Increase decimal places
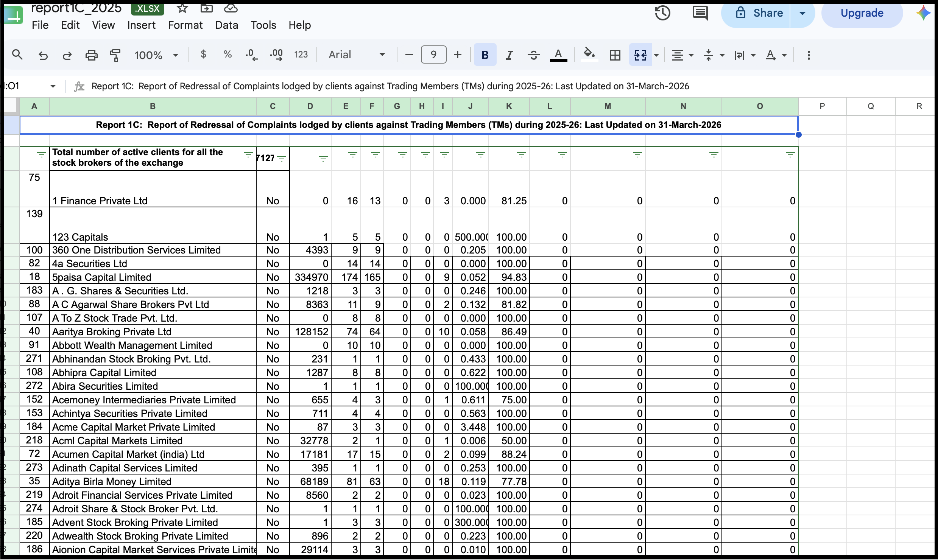 tap(276, 55)
